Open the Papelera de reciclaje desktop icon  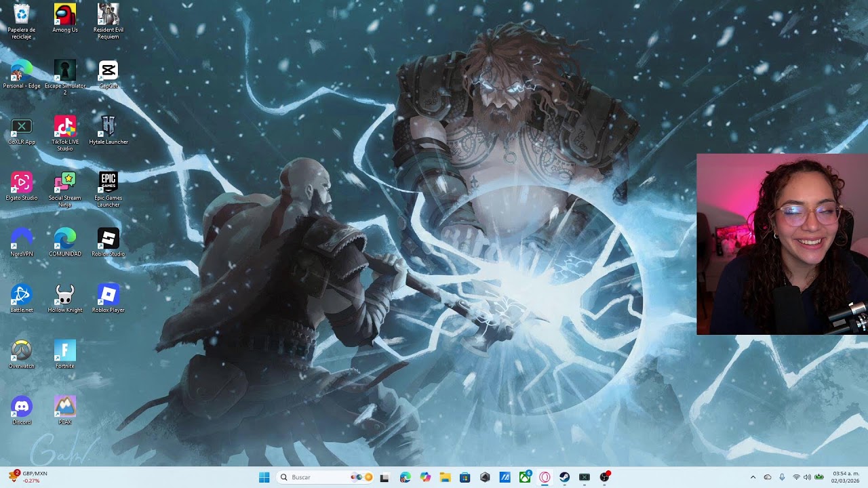click(22, 20)
